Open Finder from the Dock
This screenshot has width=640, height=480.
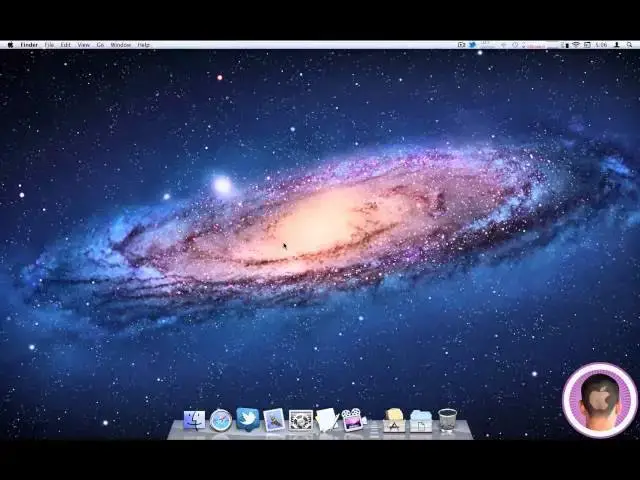pos(194,420)
